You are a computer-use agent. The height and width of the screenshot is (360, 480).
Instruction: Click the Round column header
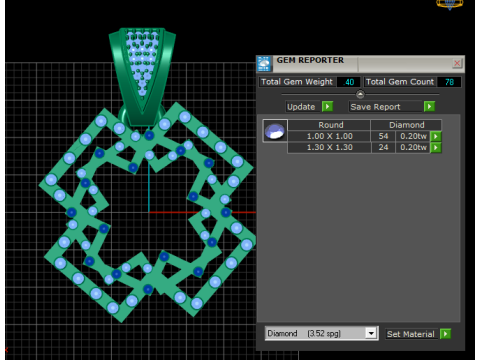pos(329,125)
